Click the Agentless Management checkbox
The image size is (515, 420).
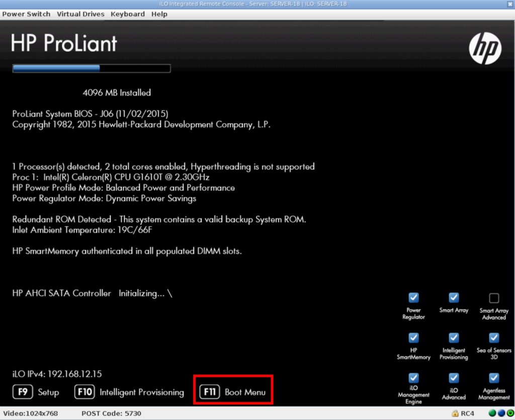pyautogui.click(x=494, y=378)
